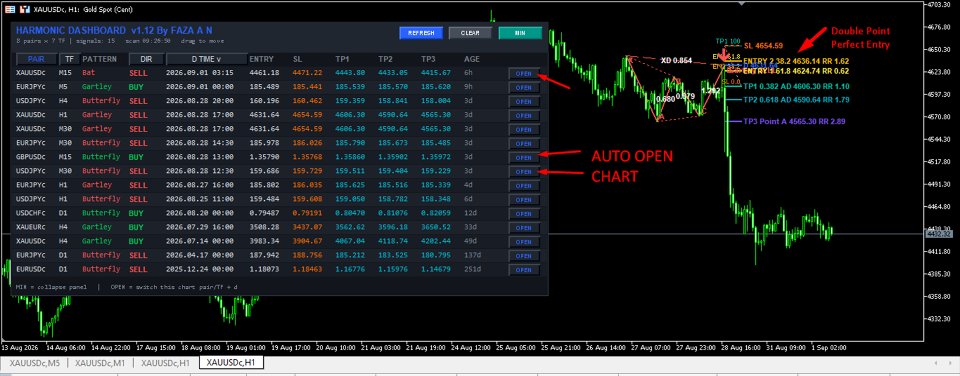This screenshot has width=960, height=376.
Task: Open chart for XAUUSDc H1 Gartley signal
Action: (x=524, y=115)
